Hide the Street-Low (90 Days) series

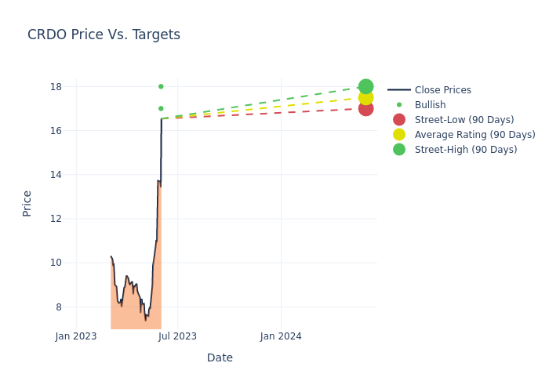tap(464, 120)
